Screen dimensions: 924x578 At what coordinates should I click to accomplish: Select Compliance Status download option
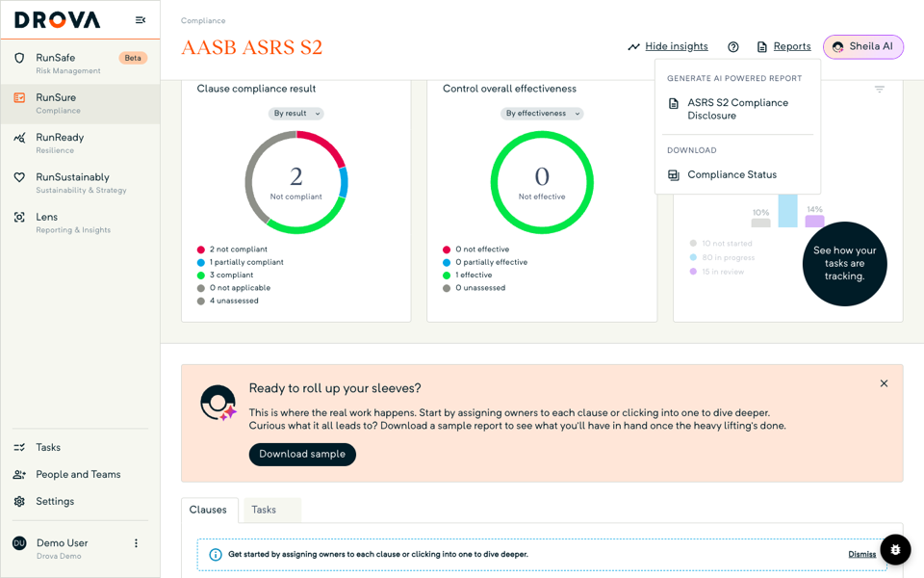[738, 174]
